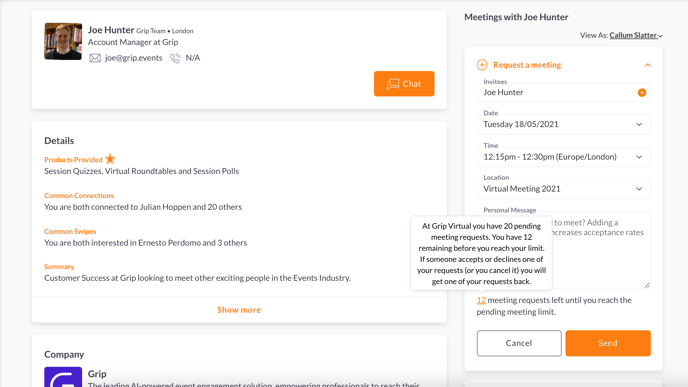Add another invitee with the orange plus
Screen dimensions: 688x387
pos(641,93)
